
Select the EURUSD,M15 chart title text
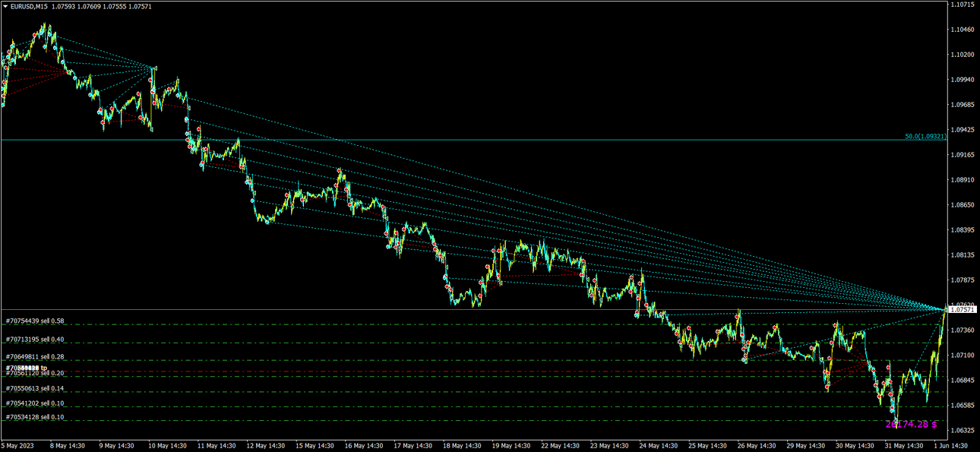(30, 6)
